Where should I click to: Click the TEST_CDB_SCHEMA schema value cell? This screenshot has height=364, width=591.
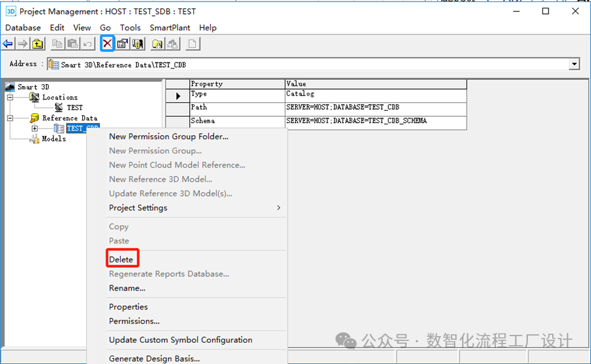click(x=376, y=122)
